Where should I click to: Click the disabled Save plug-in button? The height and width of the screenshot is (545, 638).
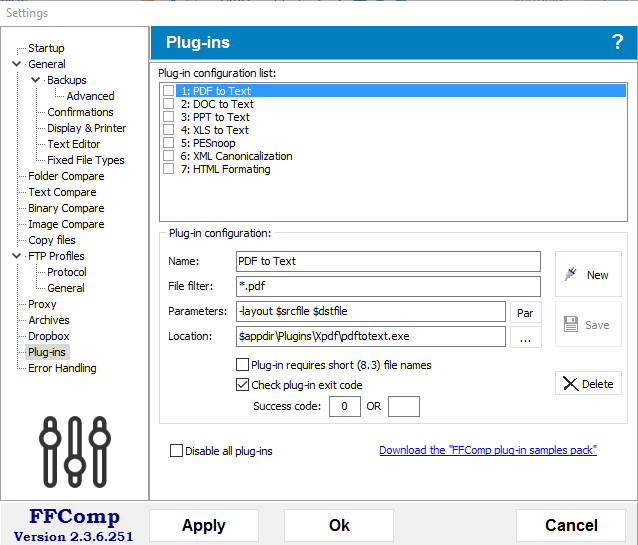click(x=588, y=325)
